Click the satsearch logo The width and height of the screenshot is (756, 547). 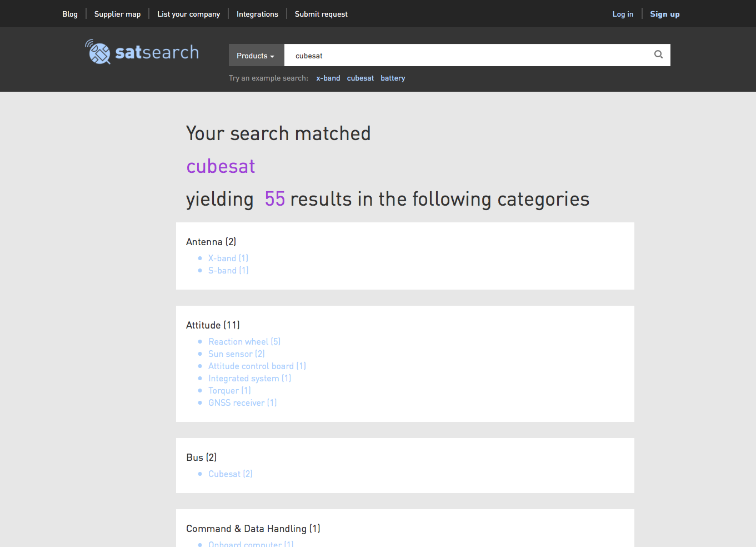(142, 52)
